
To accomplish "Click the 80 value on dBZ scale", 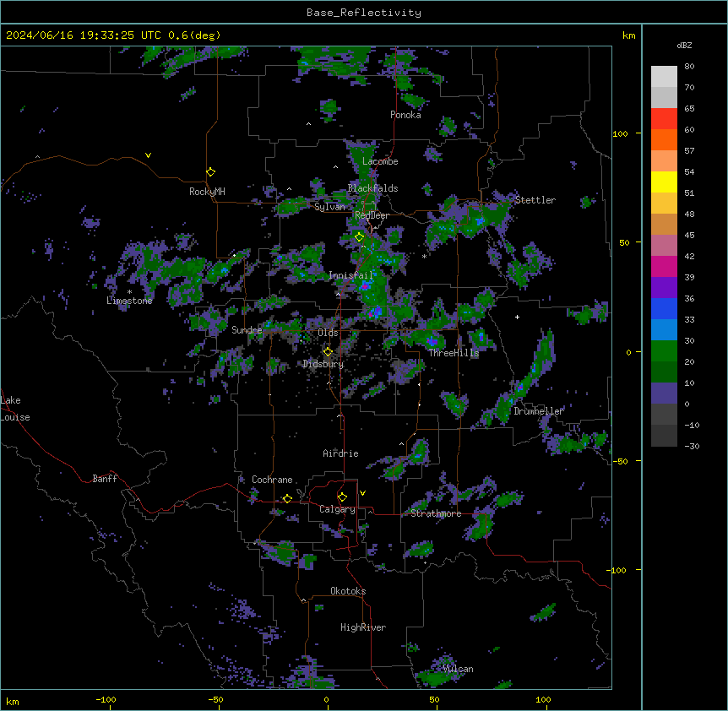I will point(689,67).
